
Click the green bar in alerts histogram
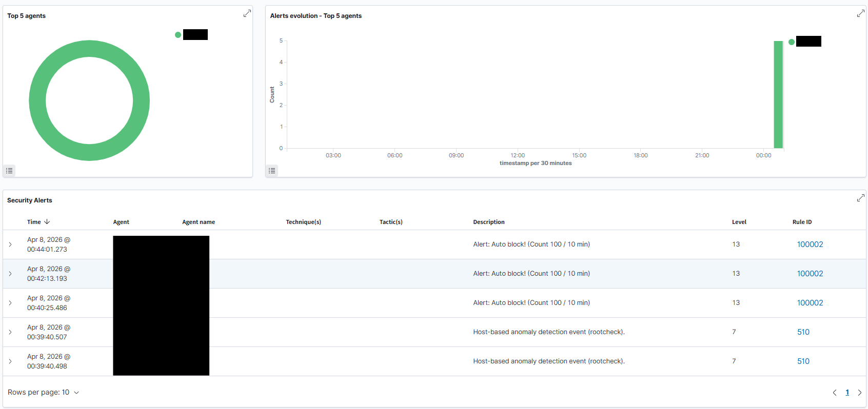click(x=778, y=95)
